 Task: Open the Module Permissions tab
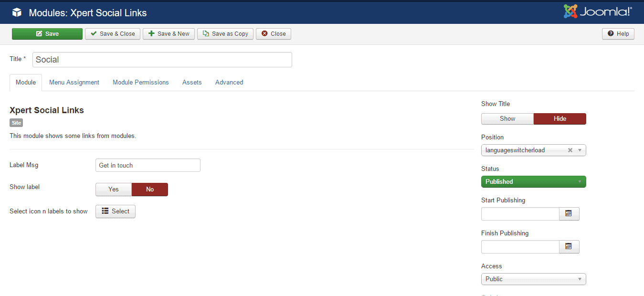[141, 83]
